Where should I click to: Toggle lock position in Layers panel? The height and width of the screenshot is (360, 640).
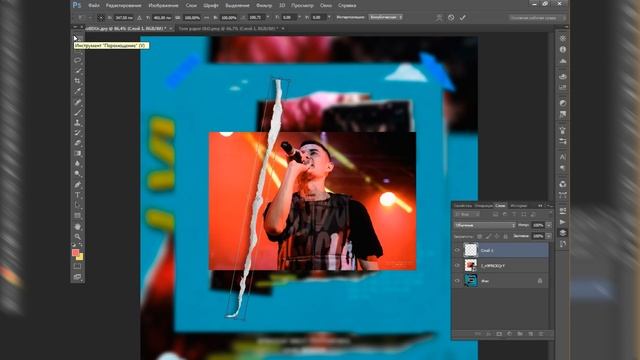[x=497, y=236]
